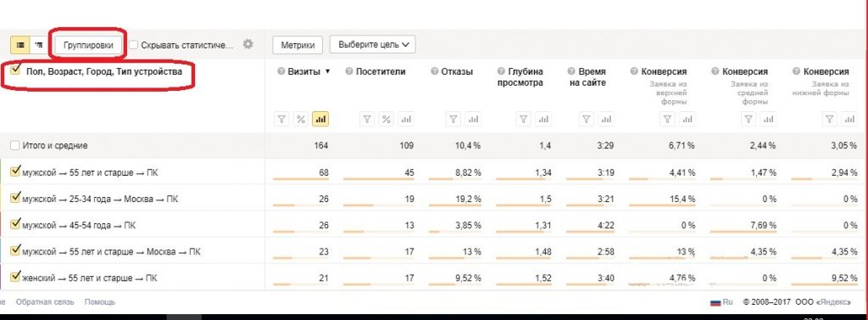
Task: Open the Выберите цель dropdown
Action: click(x=373, y=45)
